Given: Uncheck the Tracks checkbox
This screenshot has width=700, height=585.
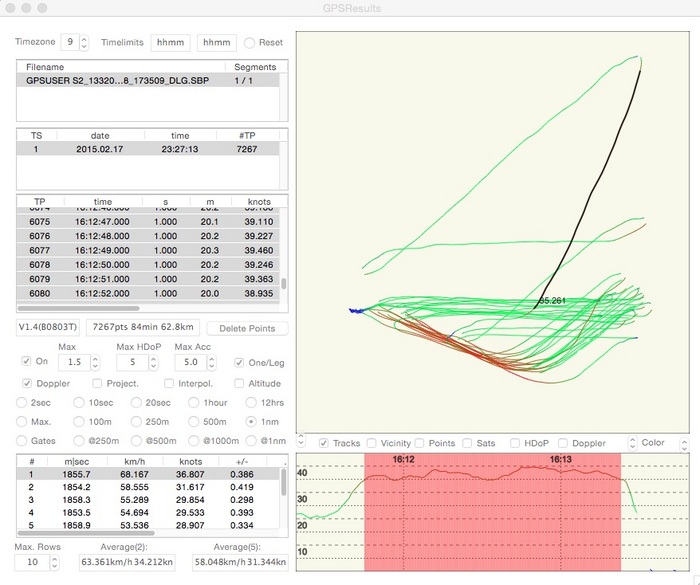Looking at the screenshot, I should pyautogui.click(x=324, y=443).
